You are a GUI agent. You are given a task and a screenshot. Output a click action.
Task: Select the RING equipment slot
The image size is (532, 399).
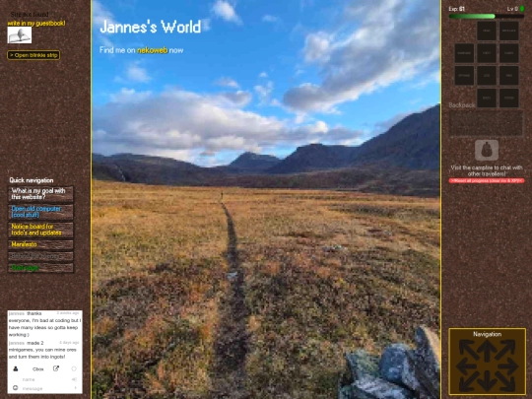pos(509,76)
